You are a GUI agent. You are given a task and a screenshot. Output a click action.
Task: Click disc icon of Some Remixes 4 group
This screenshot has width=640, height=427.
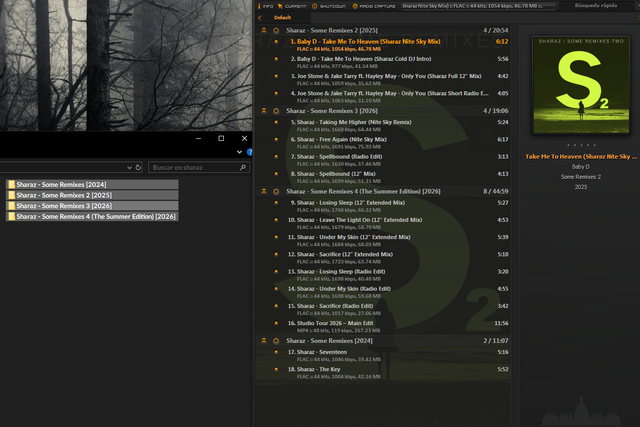[276, 191]
